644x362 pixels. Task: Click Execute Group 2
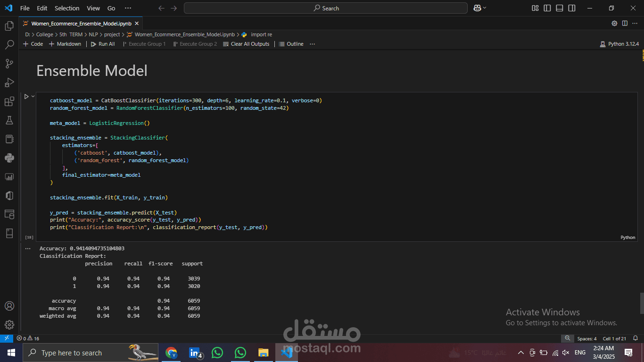pos(195,44)
